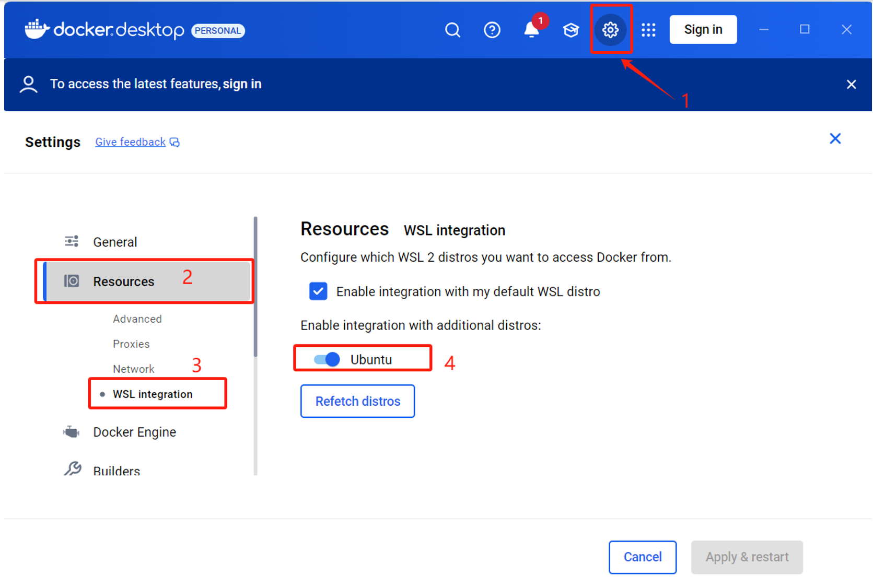Open the Network subsection
This screenshot has height=588, width=873.
[x=134, y=369]
